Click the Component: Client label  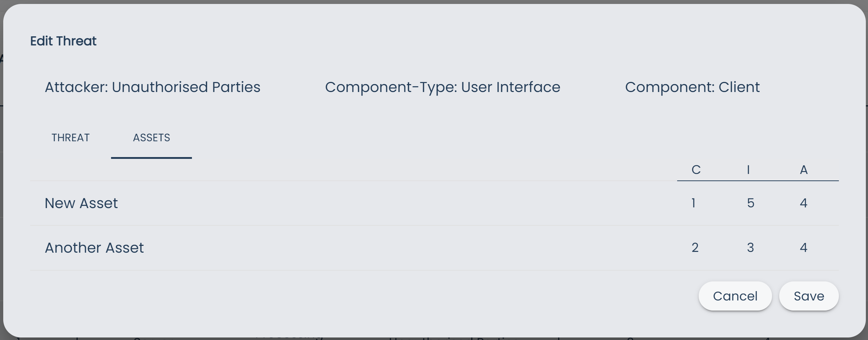[693, 87]
